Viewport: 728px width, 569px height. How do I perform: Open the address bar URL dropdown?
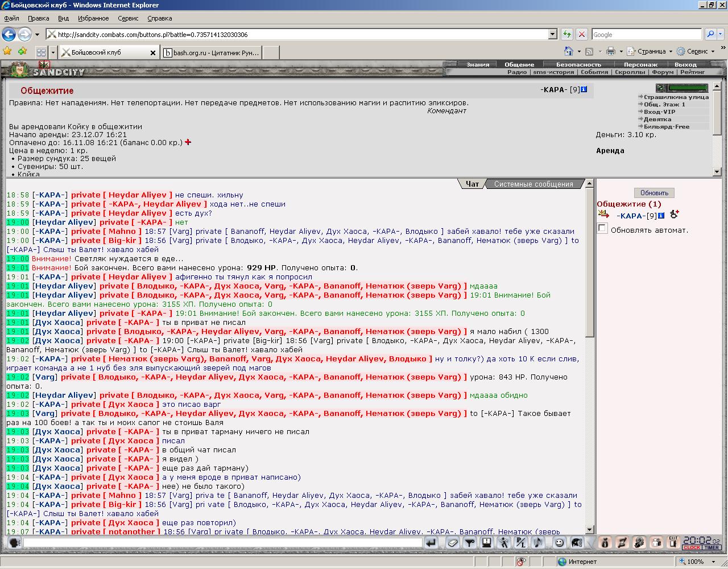click(552, 34)
